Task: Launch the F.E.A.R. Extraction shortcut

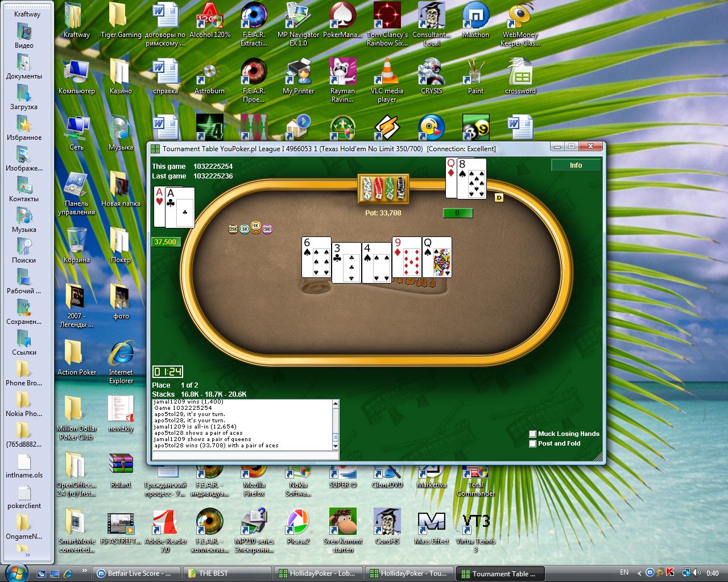Action: point(254,24)
